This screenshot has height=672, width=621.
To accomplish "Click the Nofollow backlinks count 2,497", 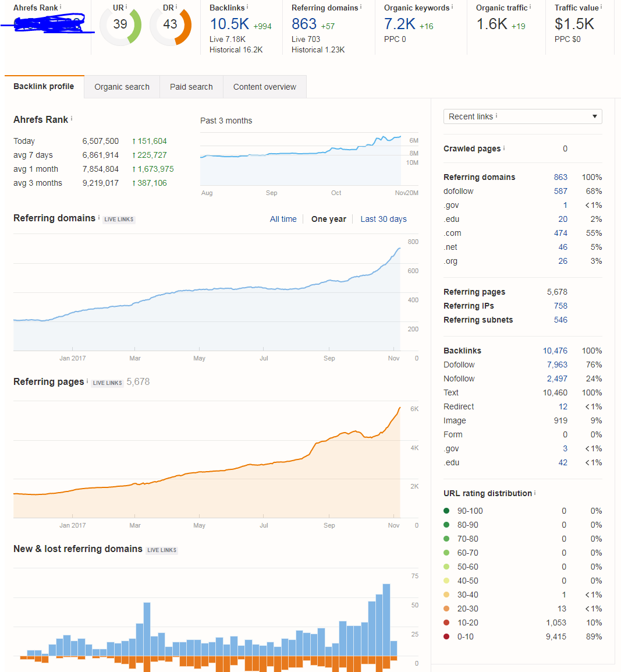I will click(x=557, y=379).
